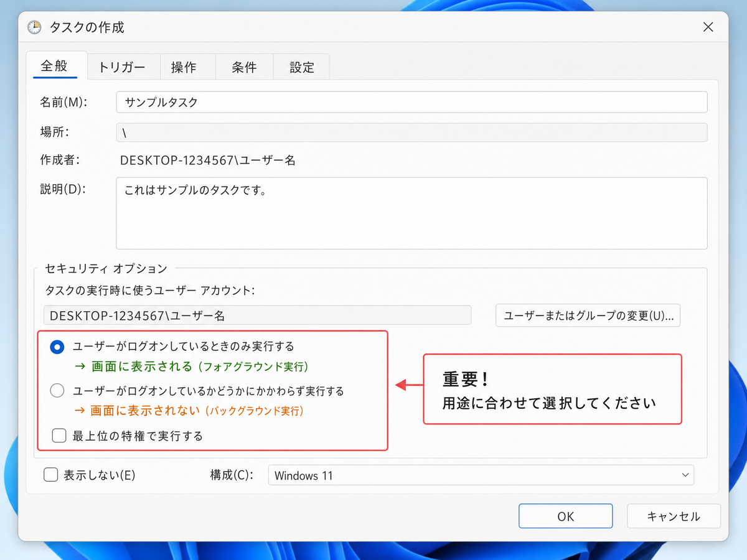Click the 説明(D): label
The height and width of the screenshot is (560, 747).
click(63, 189)
